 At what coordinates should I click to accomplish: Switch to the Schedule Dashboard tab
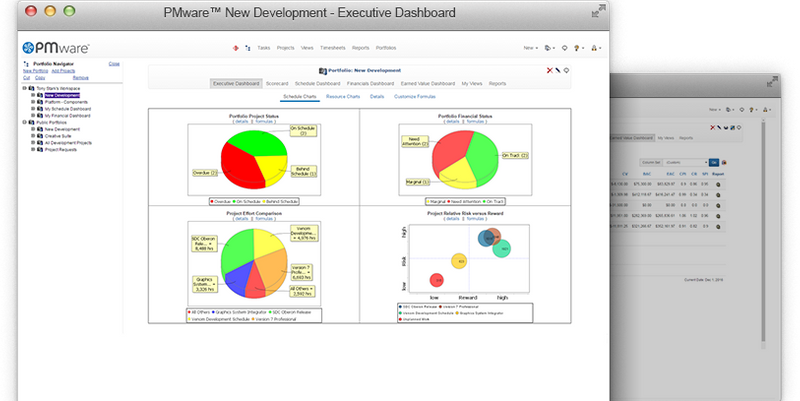coord(317,84)
